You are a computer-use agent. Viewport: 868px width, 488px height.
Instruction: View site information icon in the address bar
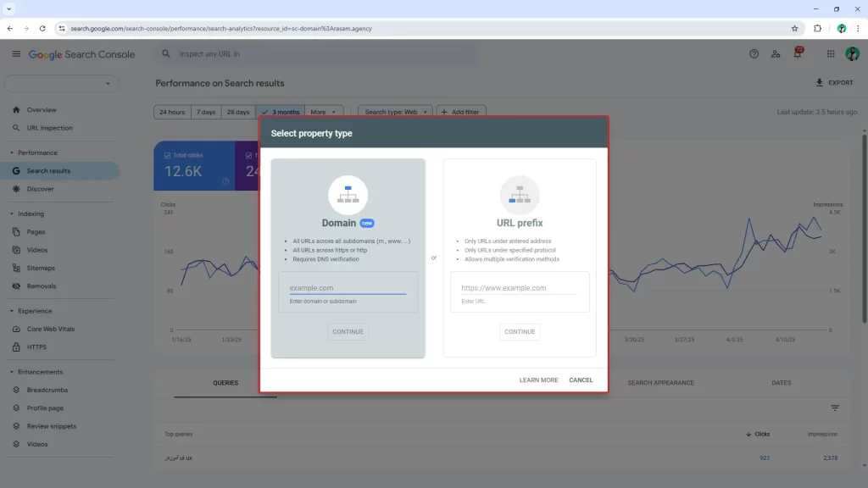[x=61, y=28]
